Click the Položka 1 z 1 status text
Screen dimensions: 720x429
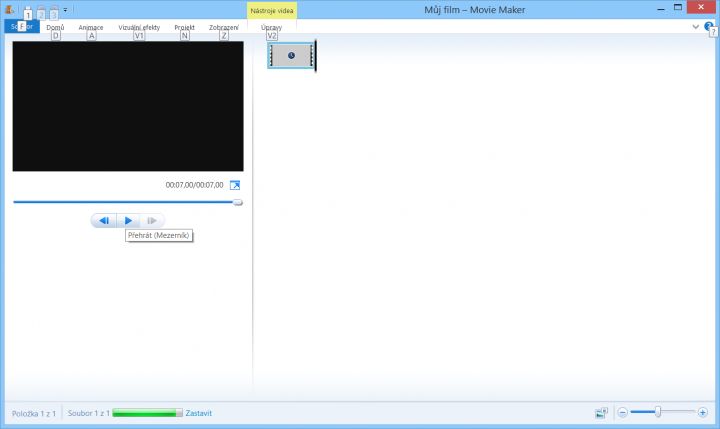(34, 413)
